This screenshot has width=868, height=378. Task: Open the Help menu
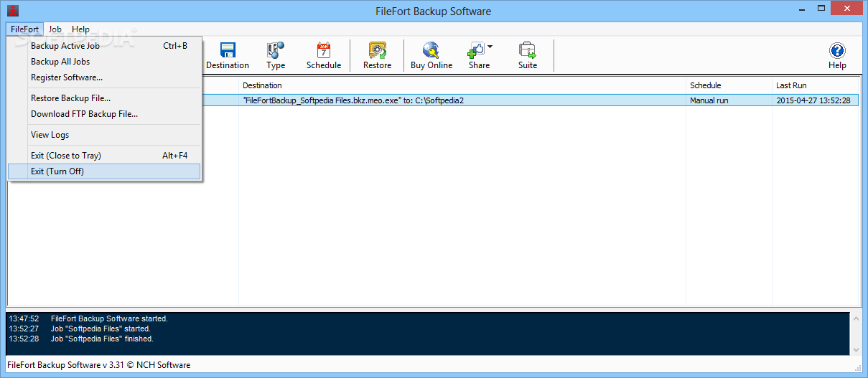(81, 29)
